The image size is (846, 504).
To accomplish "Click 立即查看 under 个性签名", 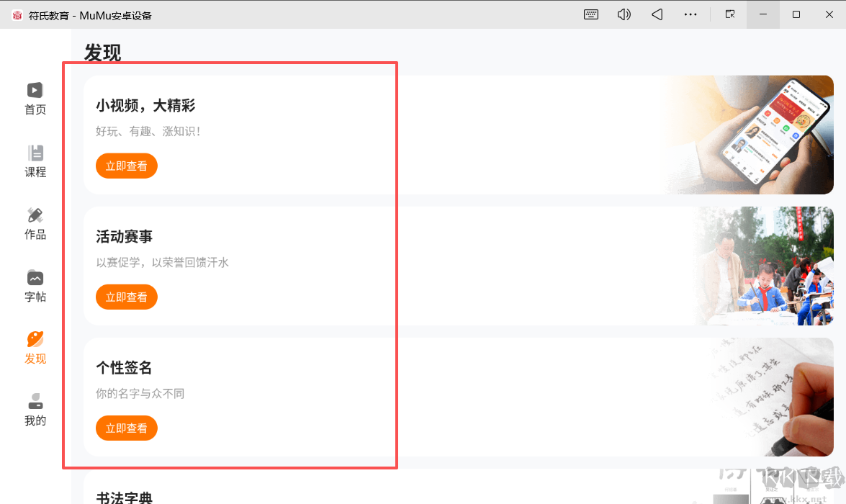I will pos(127,428).
